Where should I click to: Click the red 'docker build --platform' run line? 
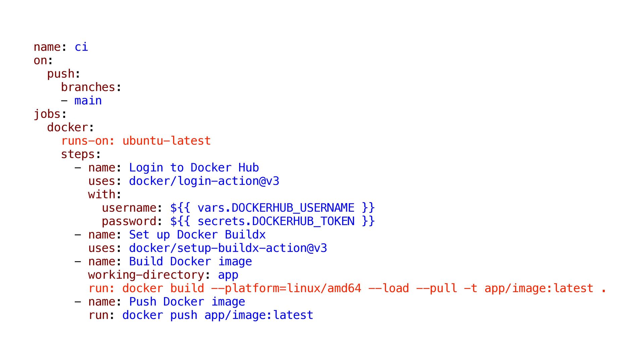pos(347,288)
